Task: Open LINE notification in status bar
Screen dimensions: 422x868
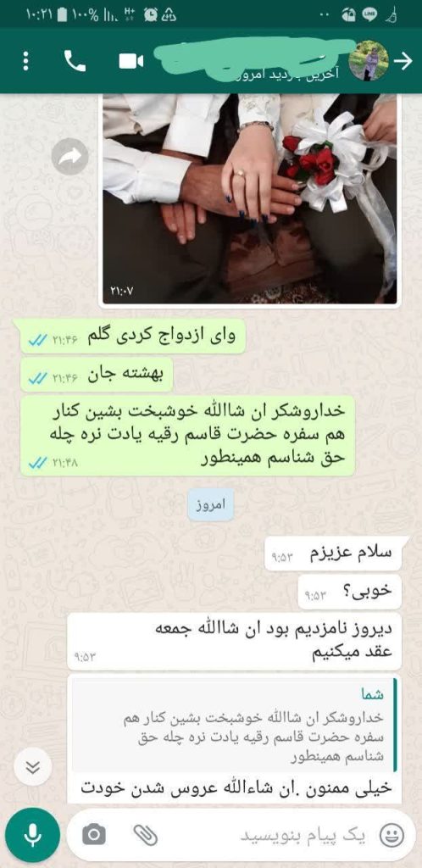Action: tap(369, 15)
